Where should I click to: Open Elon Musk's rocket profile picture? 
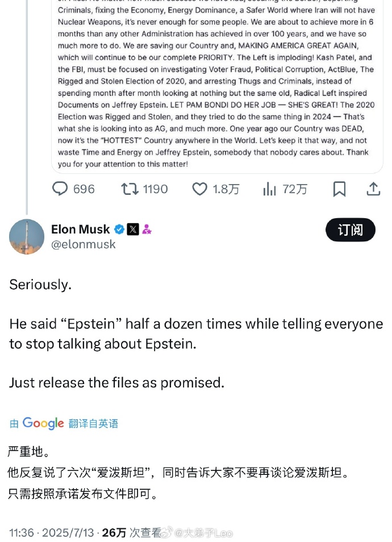click(x=27, y=236)
